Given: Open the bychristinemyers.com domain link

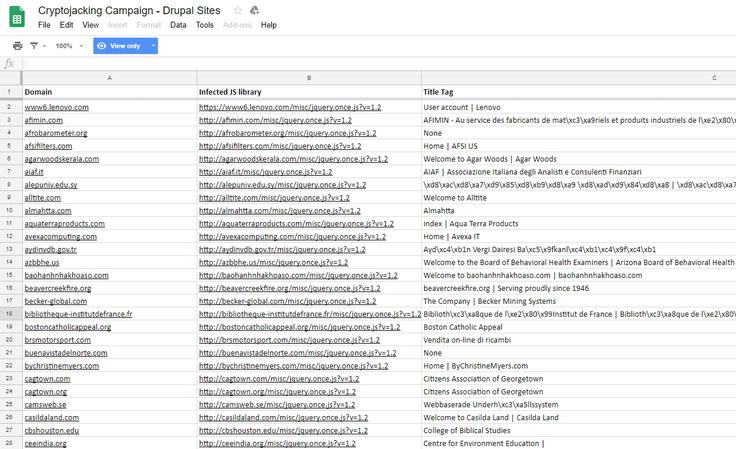Looking at the screenshot, I should 61,366.
